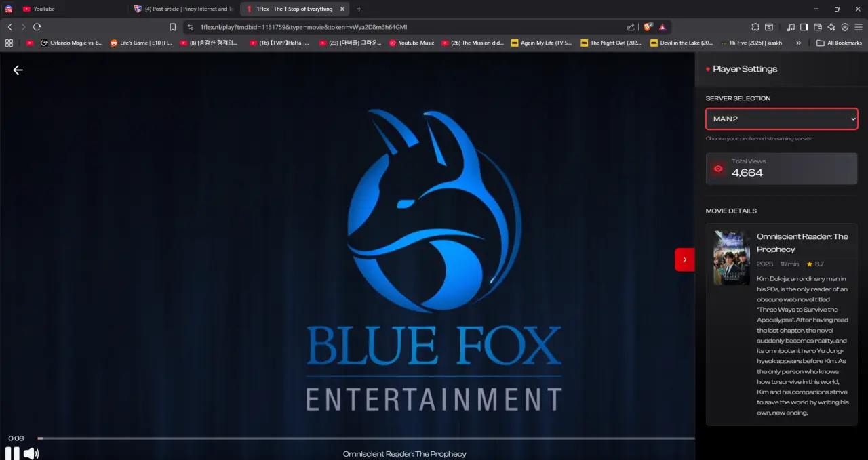Share this page via the share icon
The height and width of the screenshot is (460, 868).
point(631,27)
